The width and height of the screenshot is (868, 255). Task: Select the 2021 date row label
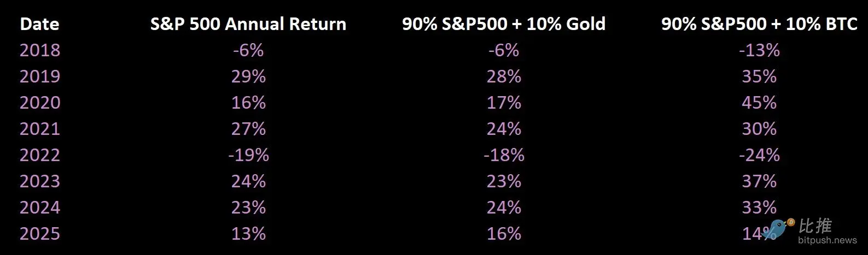point(40,129)
